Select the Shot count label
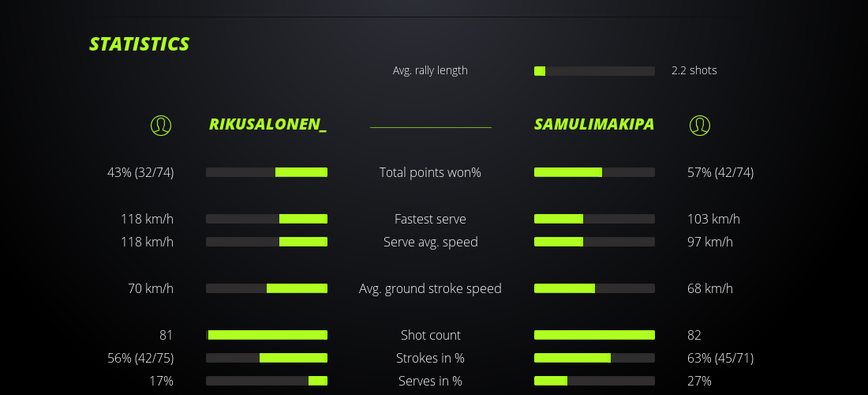The height and width of the screenshot is (395, 868). point(430,335)
